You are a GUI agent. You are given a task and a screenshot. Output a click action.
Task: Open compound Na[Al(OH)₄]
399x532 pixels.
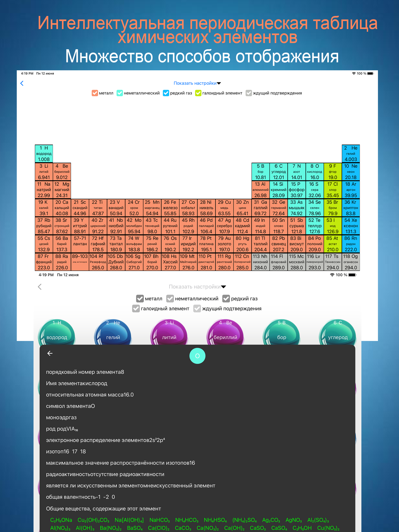coord(129,520)
